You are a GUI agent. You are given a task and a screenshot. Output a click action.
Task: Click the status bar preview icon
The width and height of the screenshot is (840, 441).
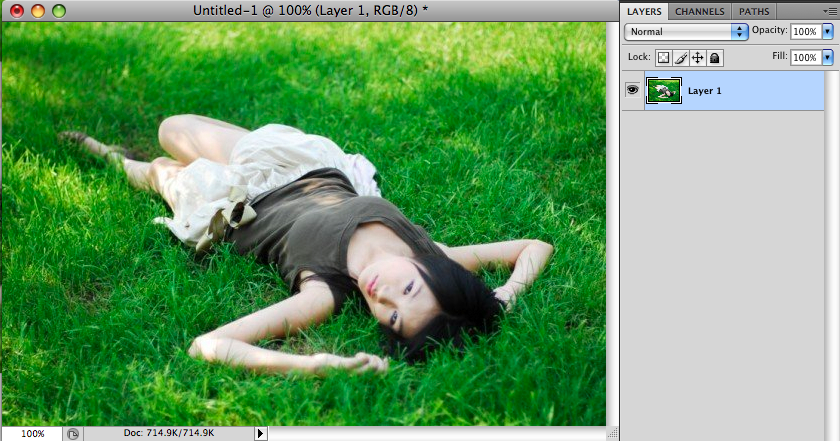click(73, 433)
